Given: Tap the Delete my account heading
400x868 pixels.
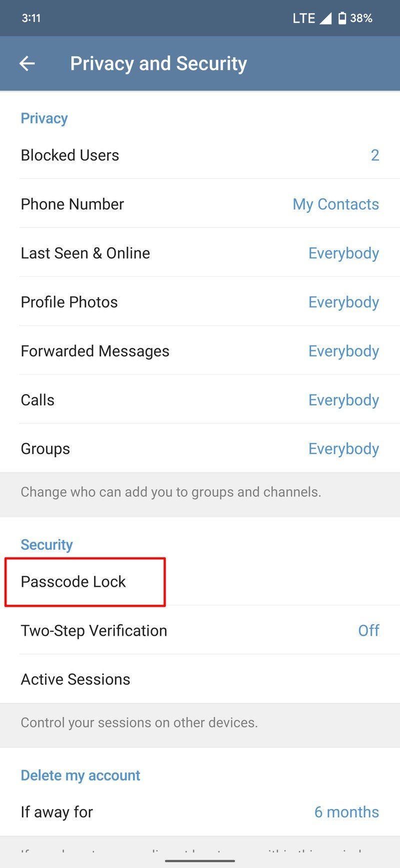Looking at the screenshot, I should [80, 775].
